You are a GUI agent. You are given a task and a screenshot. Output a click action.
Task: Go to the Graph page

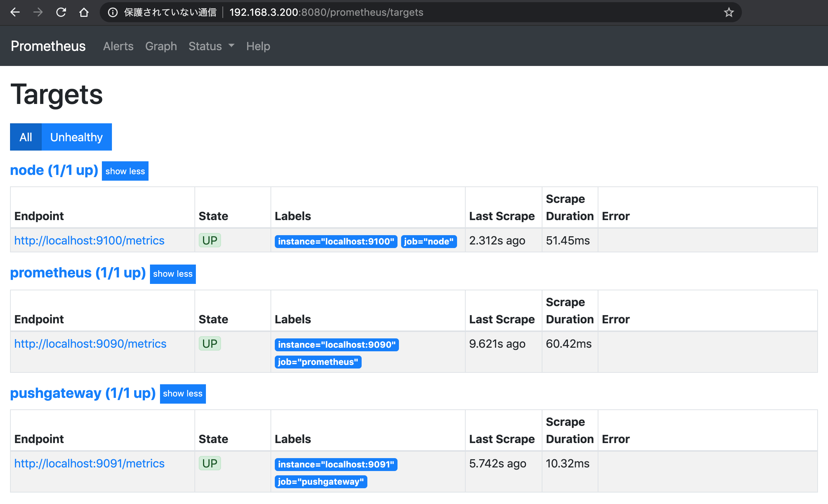tap(161, 46)
